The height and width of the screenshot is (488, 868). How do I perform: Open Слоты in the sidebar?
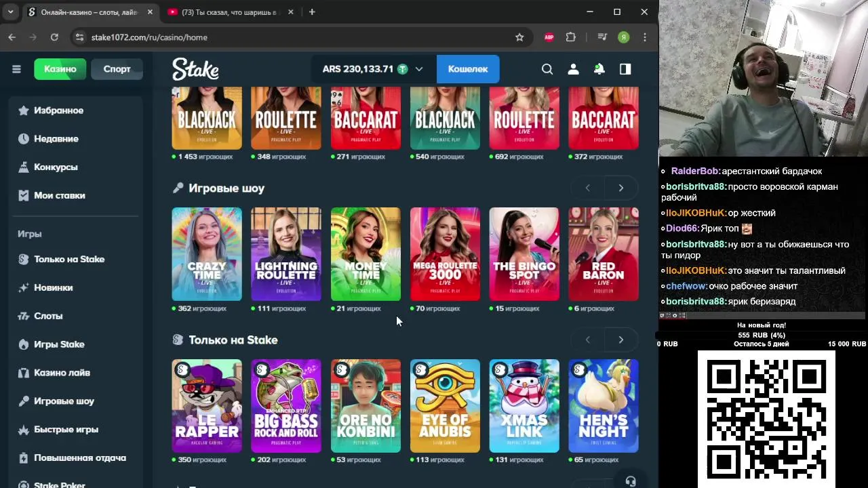tap(77, 316)
